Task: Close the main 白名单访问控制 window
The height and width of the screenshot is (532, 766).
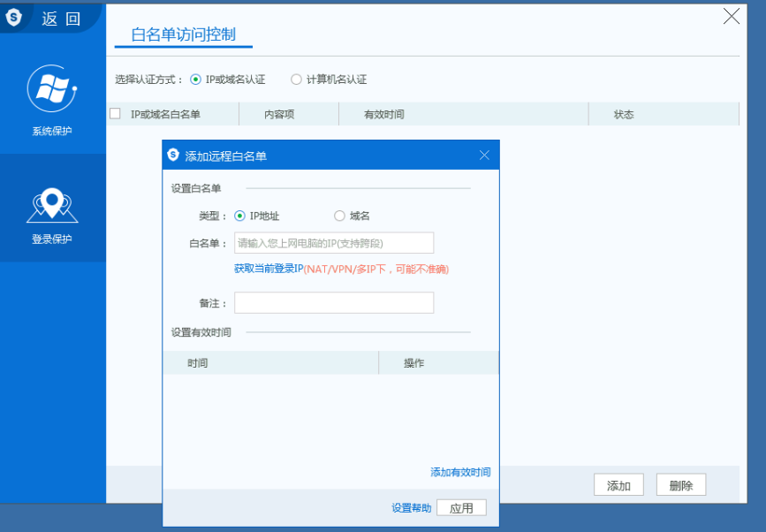Action: click(731, 16)
